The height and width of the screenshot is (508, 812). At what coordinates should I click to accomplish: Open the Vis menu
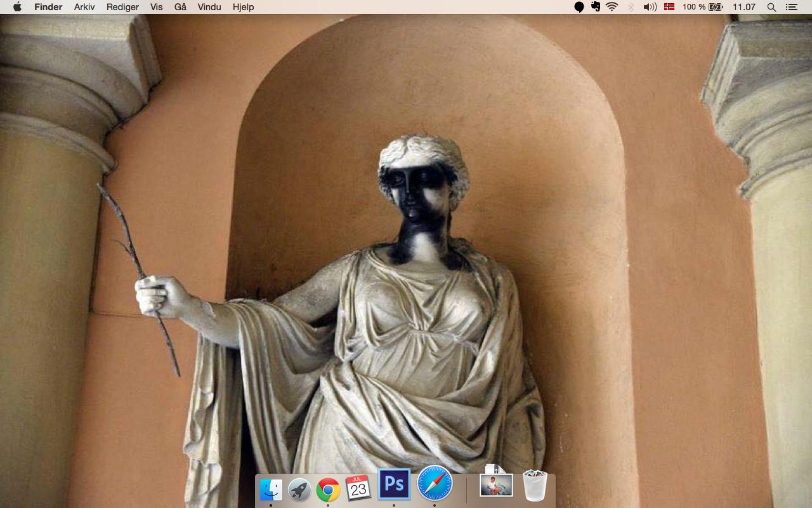[x=157, y=7]
